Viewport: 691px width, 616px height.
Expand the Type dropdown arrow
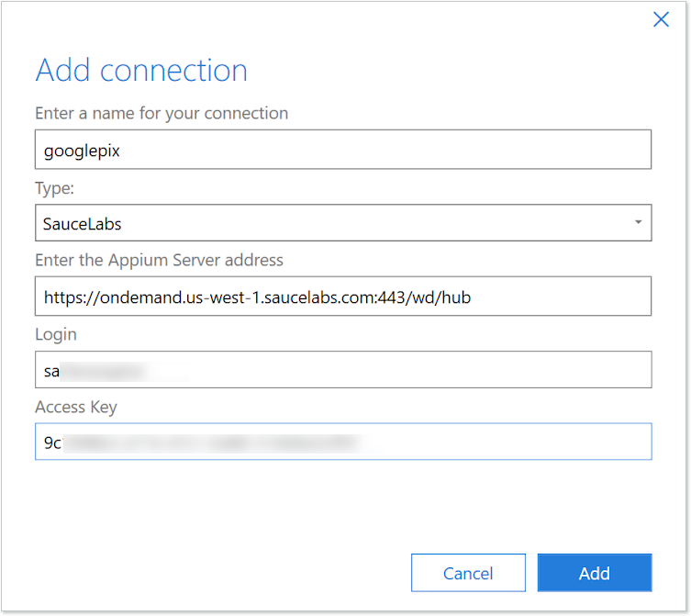[637, 223]
